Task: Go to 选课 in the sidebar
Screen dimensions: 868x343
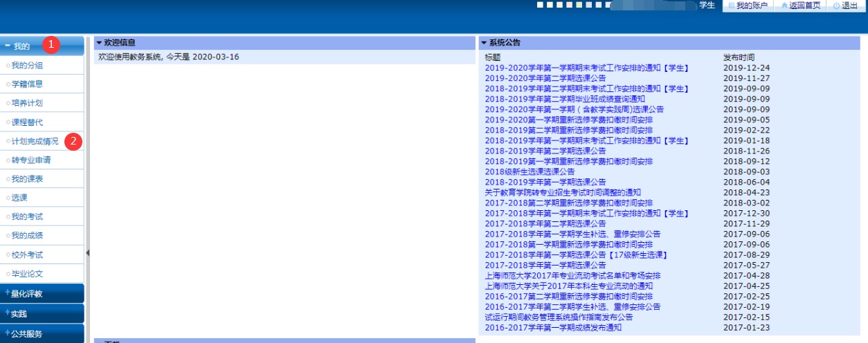Action: click(x=19, y=198)
